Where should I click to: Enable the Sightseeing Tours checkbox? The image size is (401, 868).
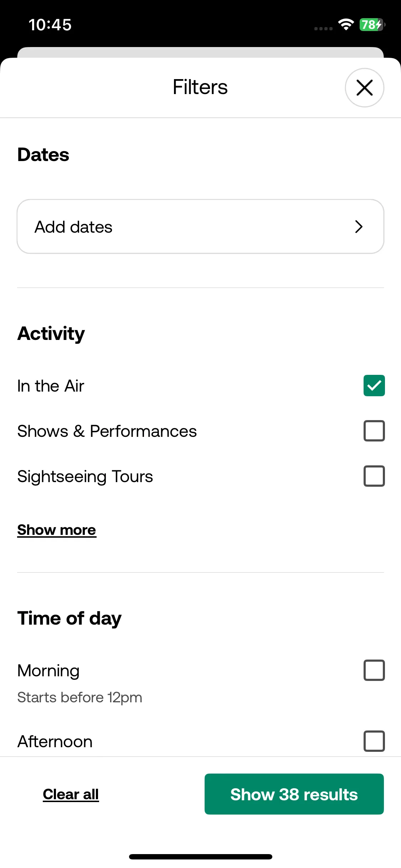(x=374, y=476)
